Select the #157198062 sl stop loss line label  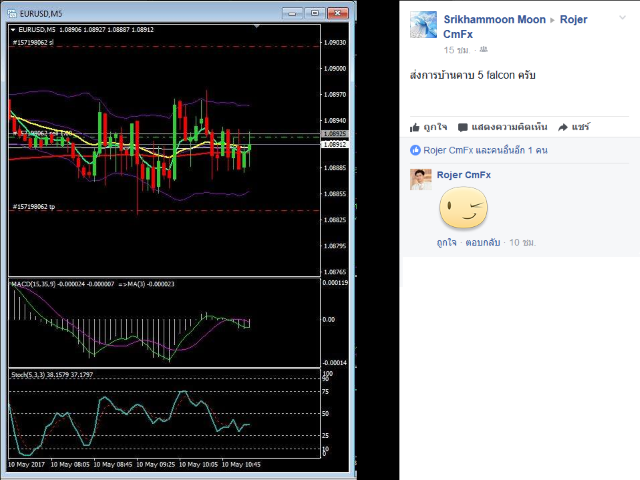[33, 42]
